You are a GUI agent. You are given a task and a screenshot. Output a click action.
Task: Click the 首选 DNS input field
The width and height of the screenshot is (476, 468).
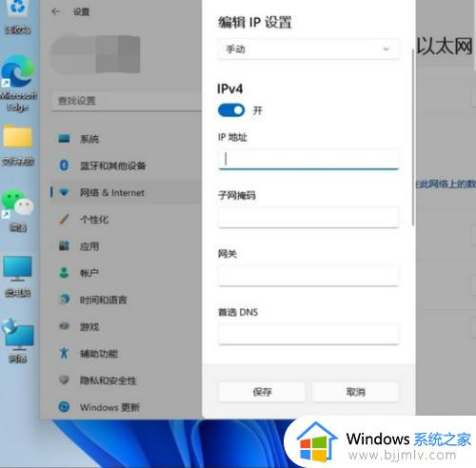tap(308, 334)
